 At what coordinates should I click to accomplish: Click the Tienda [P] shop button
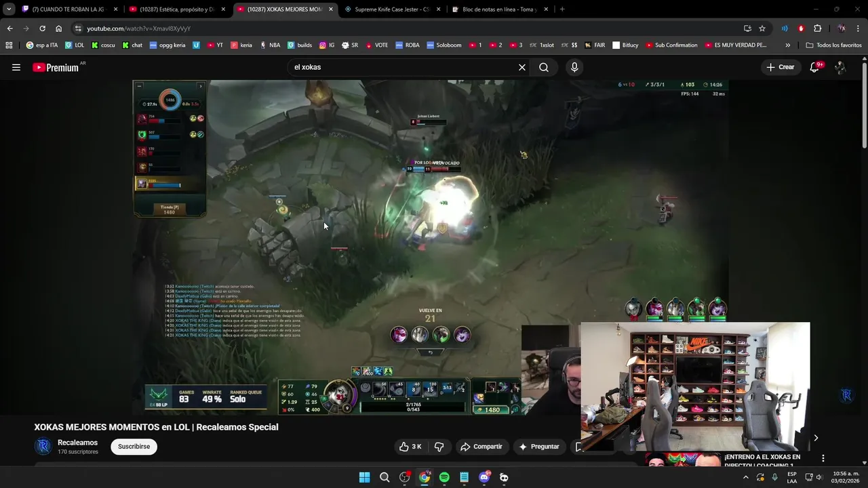[170, 209]
